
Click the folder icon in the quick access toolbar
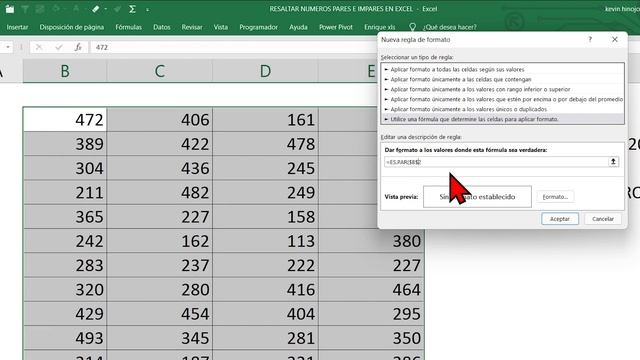(10, 9)
